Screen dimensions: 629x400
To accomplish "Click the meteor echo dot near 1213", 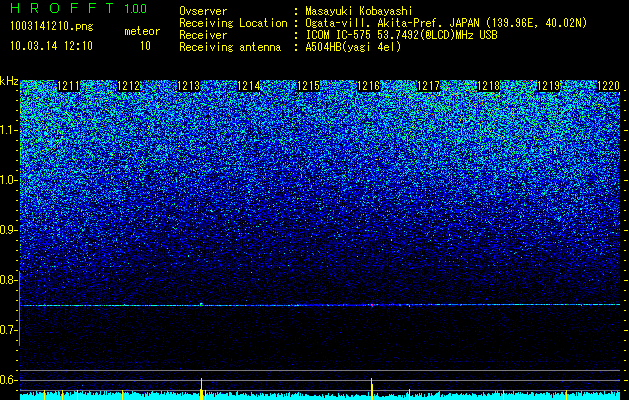I will click(x=201, y=305).
